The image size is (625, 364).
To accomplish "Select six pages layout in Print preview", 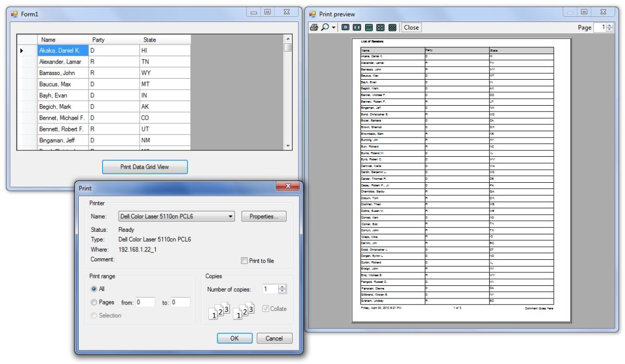I will [x=392, y=28].
